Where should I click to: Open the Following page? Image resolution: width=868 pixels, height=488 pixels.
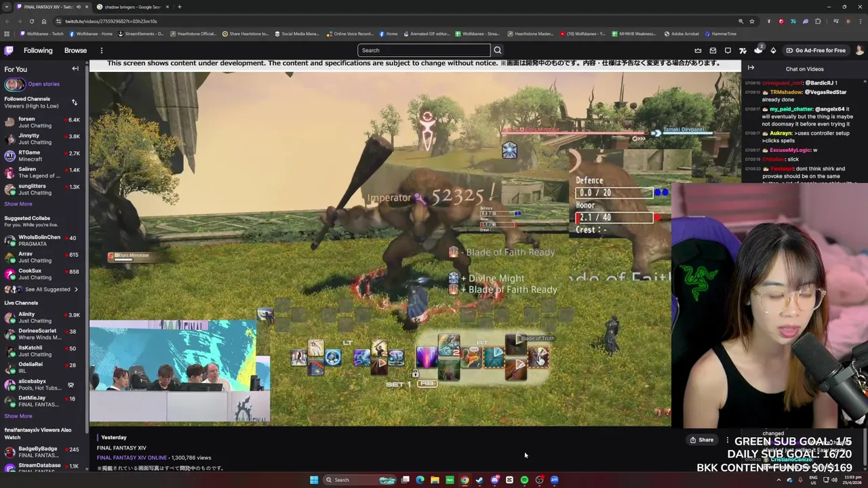tap(38, 50)
